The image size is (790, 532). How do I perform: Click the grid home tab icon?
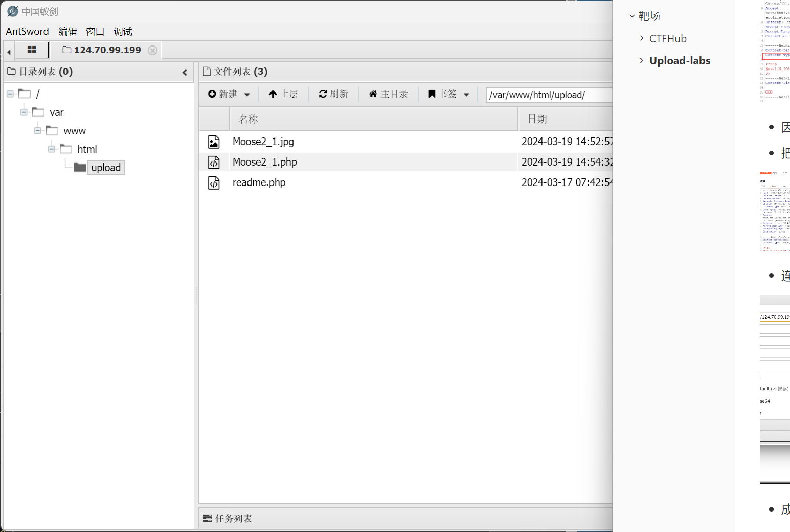32,50
